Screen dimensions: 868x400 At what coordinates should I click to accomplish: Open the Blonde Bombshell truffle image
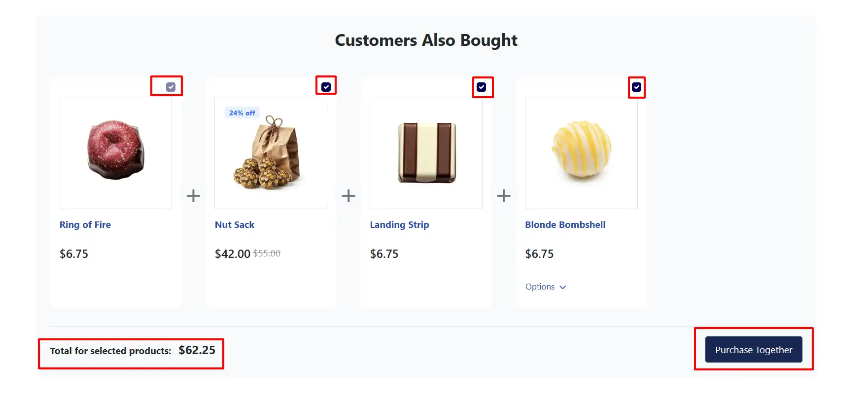point(581,153)
